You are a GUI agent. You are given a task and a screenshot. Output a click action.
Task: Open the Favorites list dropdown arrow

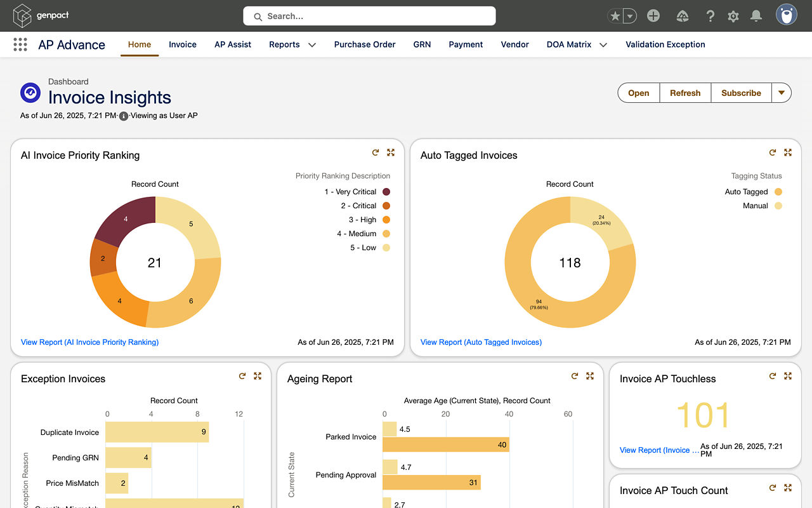(630, 17)
